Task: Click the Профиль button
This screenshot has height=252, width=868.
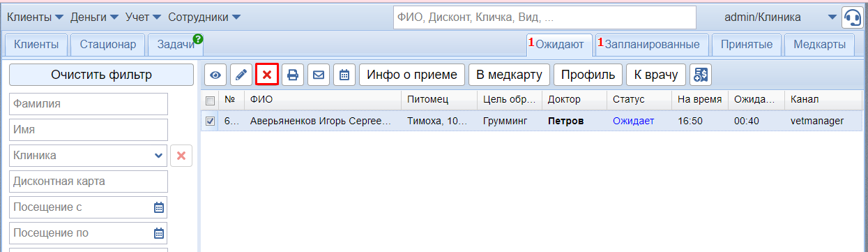Action: [x=588, y=75]
